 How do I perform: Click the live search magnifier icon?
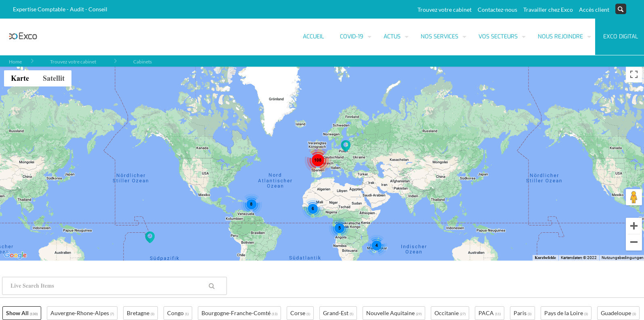point(212,286)
